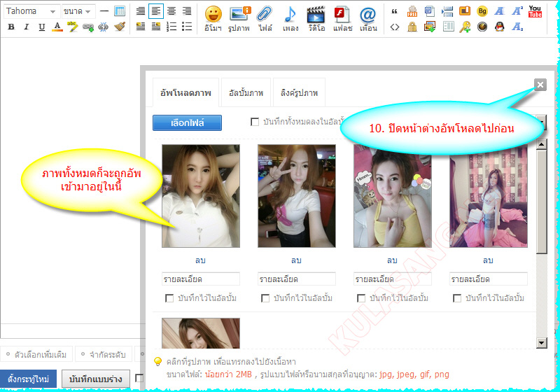Click fourth image รายละเอียด description field
This screenshot has width=560, height=392.
[x=488, y=279]
